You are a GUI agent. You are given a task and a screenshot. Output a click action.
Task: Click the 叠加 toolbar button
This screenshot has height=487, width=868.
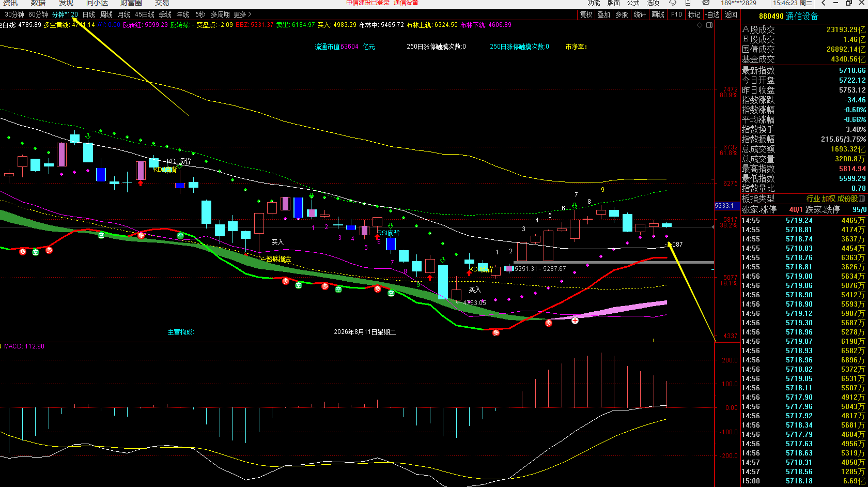click(604, 14)
